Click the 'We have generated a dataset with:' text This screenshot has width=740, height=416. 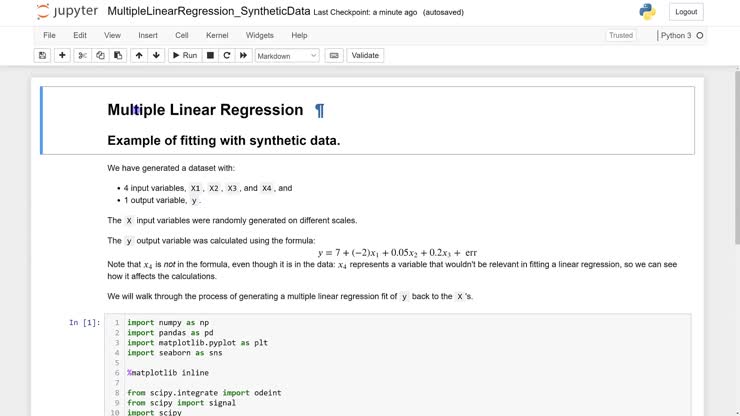(171, 168)
